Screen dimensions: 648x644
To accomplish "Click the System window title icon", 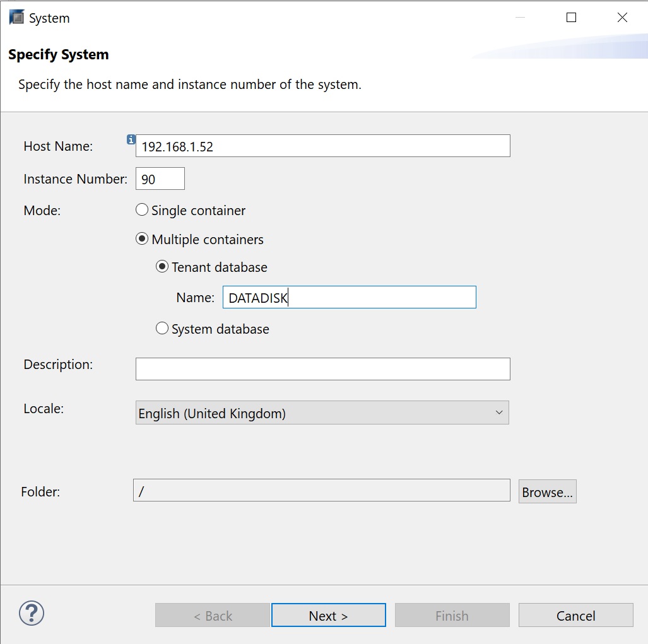I will [x=16, y=18].
